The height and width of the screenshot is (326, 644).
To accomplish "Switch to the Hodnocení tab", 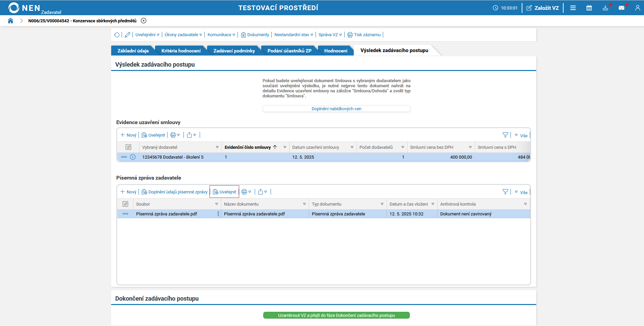I will click(x=336, y=51).
